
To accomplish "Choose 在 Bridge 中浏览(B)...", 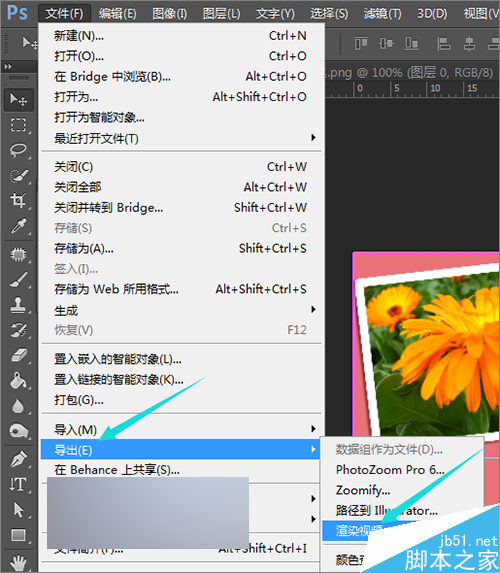I will [181, 77].
